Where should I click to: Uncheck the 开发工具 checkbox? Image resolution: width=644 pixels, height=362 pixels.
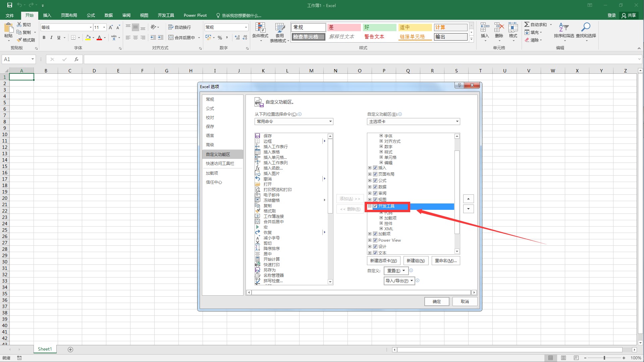pos(375,206)
